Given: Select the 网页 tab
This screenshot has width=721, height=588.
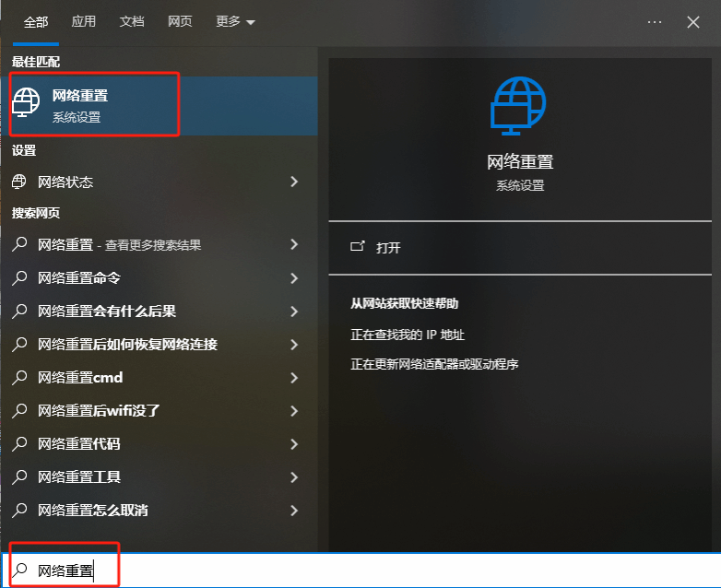Looking at the screenshot, I should (180, 21).
